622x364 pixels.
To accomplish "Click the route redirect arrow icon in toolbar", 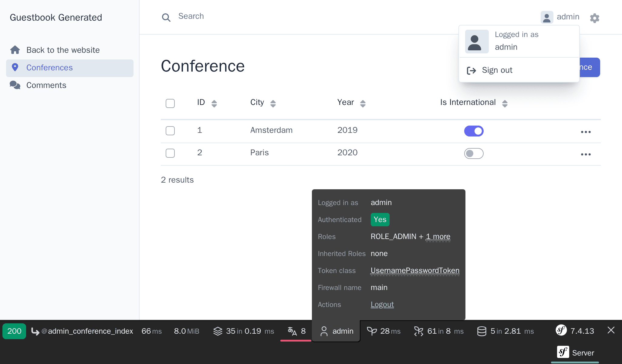I will tap(35, 331).
